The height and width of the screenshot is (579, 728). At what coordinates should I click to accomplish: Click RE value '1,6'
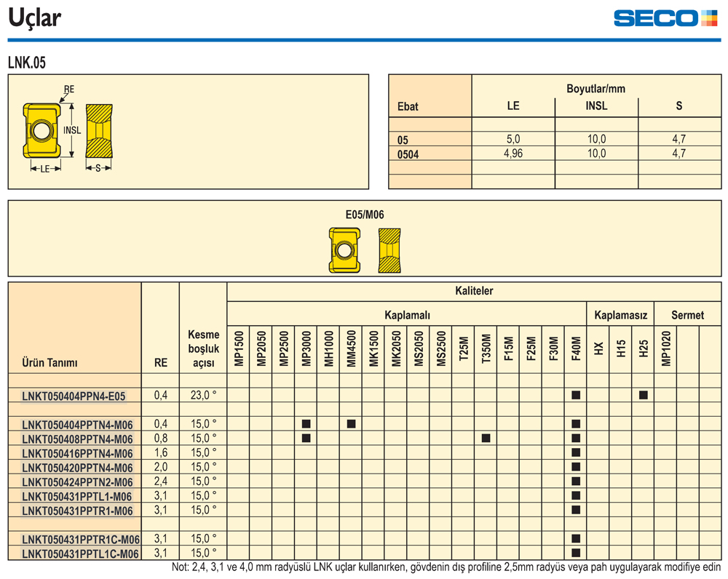161,452
